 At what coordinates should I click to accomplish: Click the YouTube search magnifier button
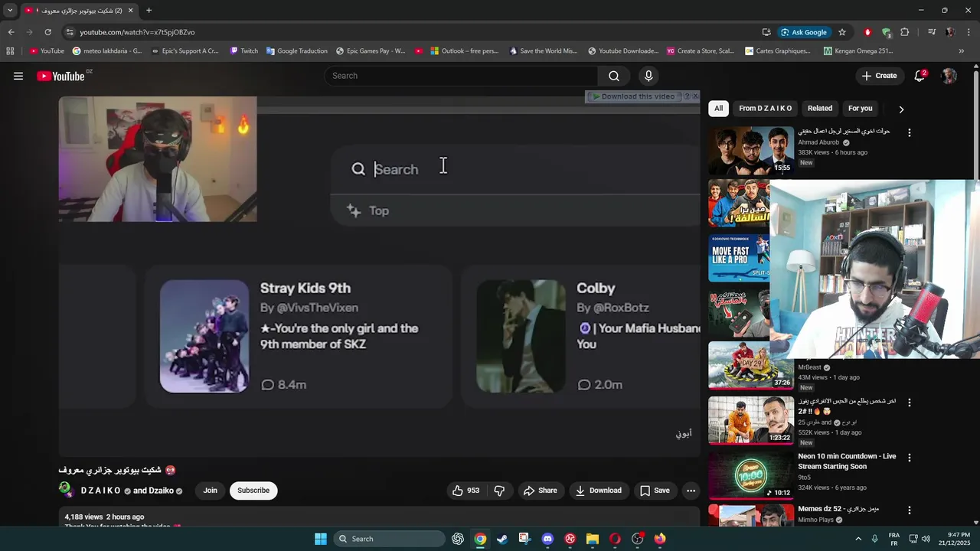614,76
